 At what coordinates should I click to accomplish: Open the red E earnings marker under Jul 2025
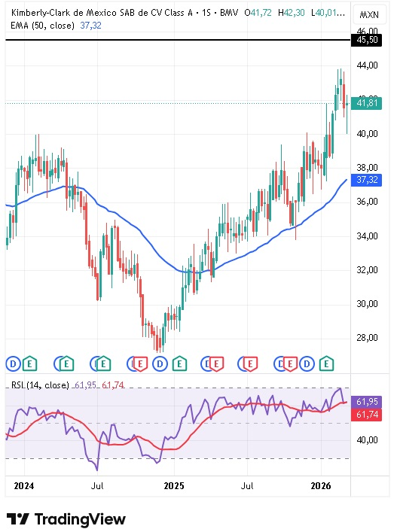coord(250,364)
